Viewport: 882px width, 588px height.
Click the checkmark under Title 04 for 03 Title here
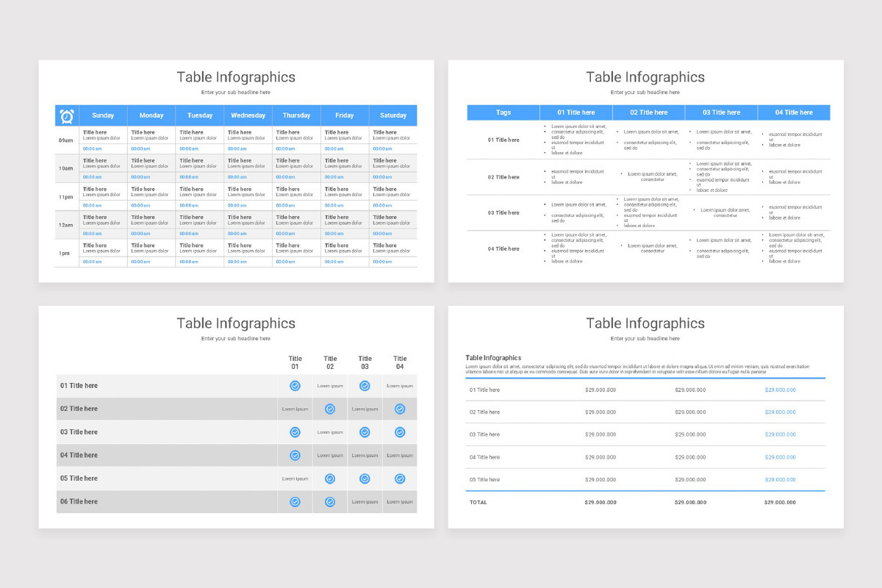400,431
